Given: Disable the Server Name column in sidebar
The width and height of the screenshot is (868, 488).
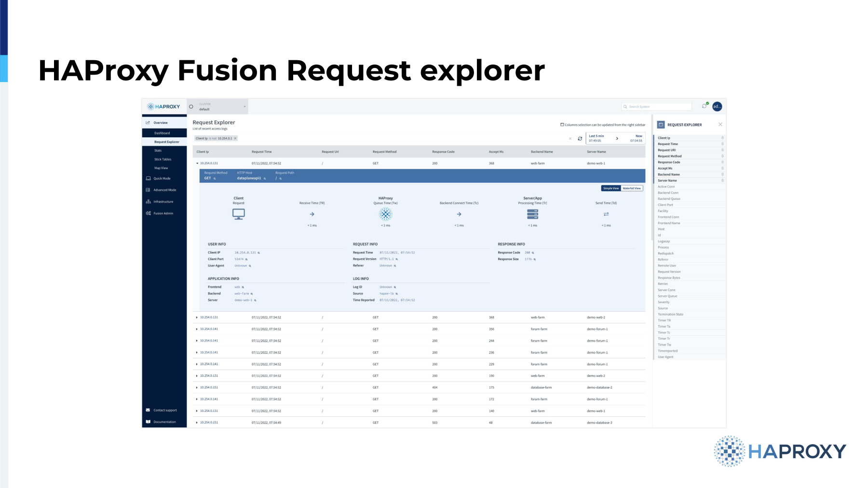Looking at the screenshot, I should 690,181.
